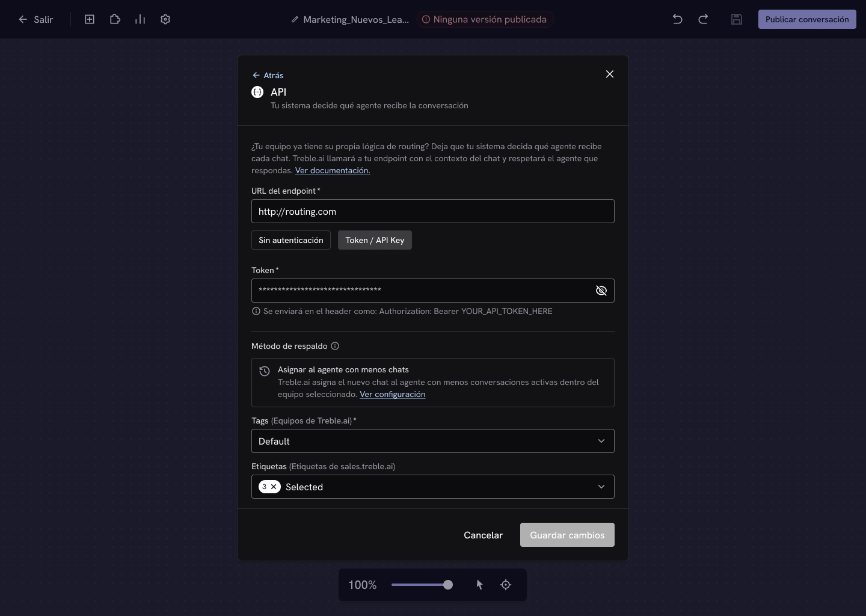866x616 pixels.
Task: Open the bar chart analytics icon
Action: (140, 19)
